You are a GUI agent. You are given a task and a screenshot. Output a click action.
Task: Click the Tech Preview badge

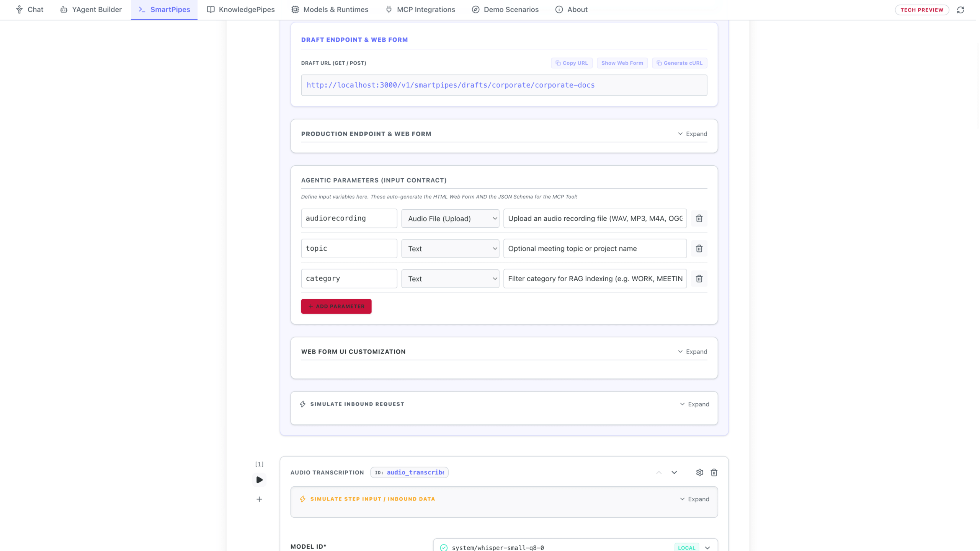tap(922, 10)
